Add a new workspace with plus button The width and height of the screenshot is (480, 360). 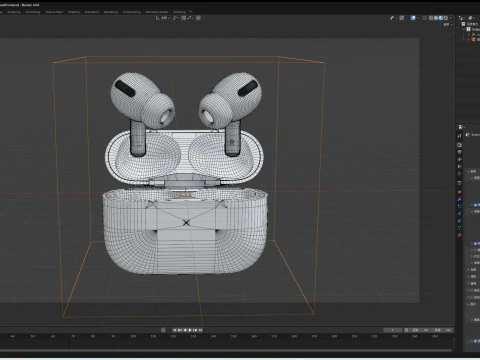pyautogui.click(x=190, y=12)
